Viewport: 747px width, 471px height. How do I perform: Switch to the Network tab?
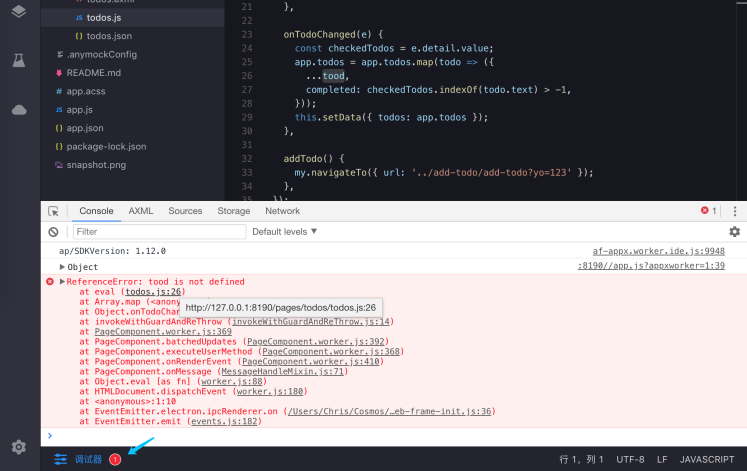(x=283, y=211)
